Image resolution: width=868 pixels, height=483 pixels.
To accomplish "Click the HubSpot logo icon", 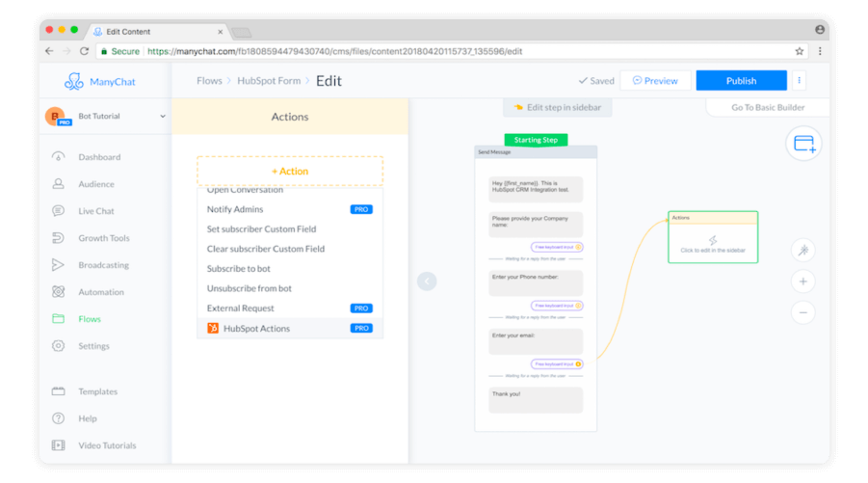I will [213, 328].
